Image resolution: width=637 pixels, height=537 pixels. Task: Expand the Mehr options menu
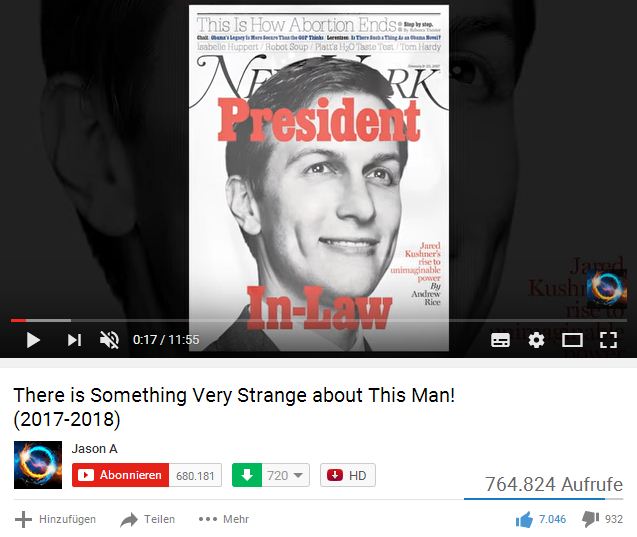point(224,519)
